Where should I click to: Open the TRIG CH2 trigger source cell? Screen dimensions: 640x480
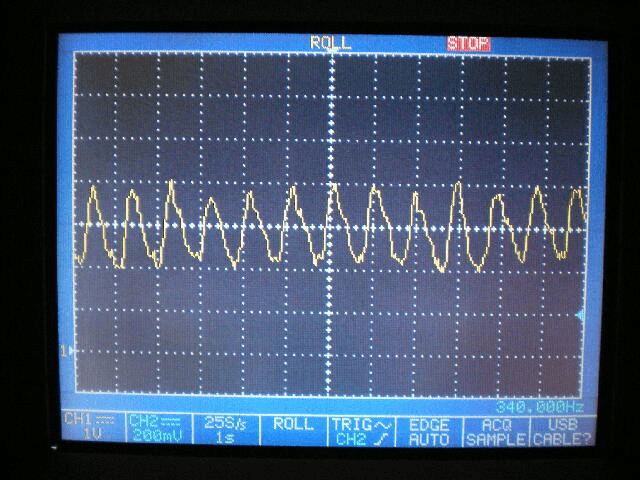(x=361, y=431)
